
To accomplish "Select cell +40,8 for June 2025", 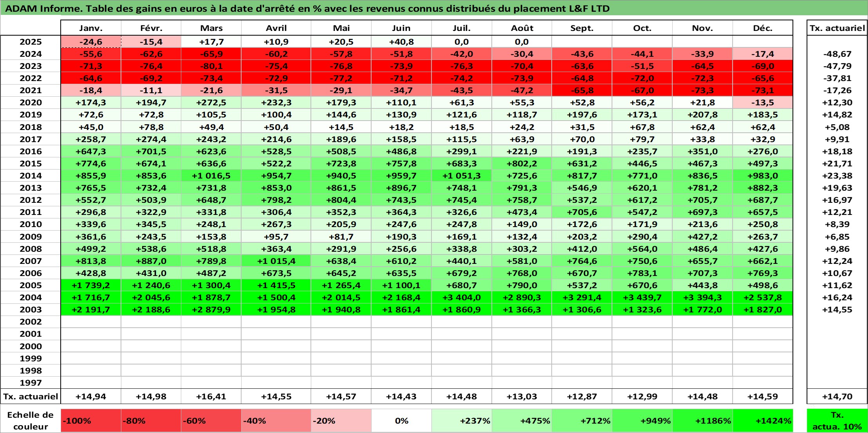I will point(401,42).
